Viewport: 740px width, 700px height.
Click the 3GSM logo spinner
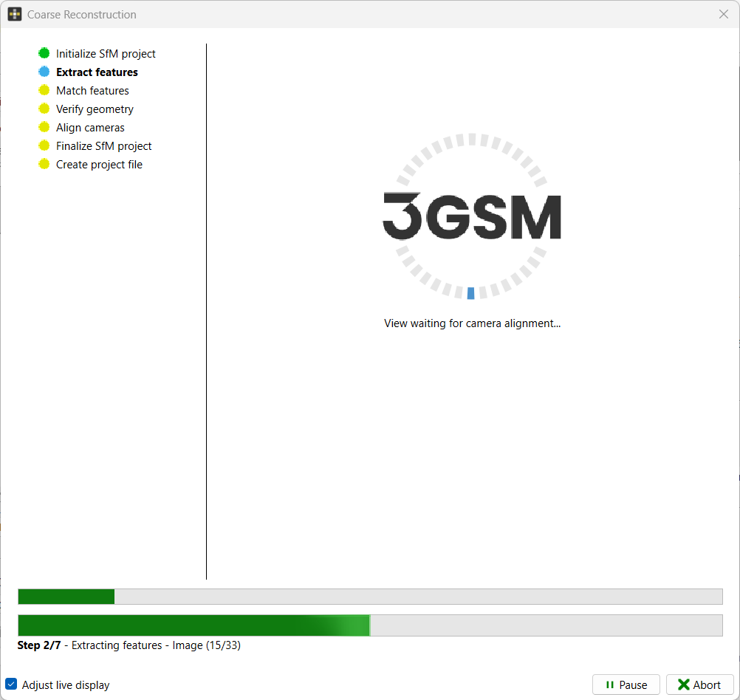pyautogui.click(x=471, y=216)
